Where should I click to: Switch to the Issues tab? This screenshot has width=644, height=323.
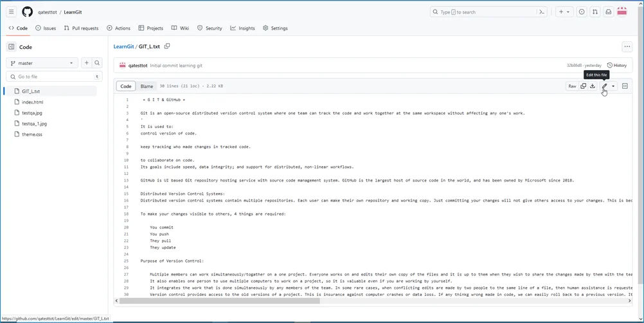(x=46, y=28)
